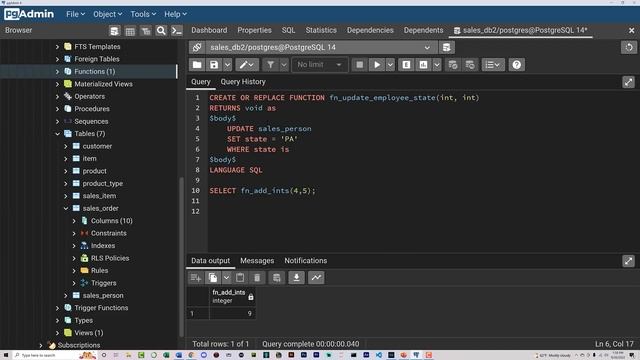Image resolution: width=640 pixels, height=360 pixels.
Task: Delete selected rows trash icon
Action: click(x=257, y=278)
